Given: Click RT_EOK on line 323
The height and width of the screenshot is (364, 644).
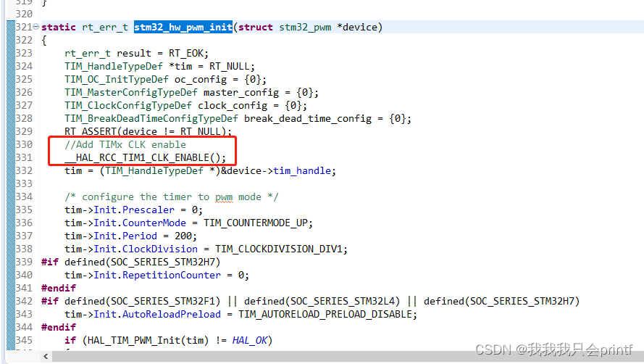Looking at the screenshot, I should pos(185,54).
